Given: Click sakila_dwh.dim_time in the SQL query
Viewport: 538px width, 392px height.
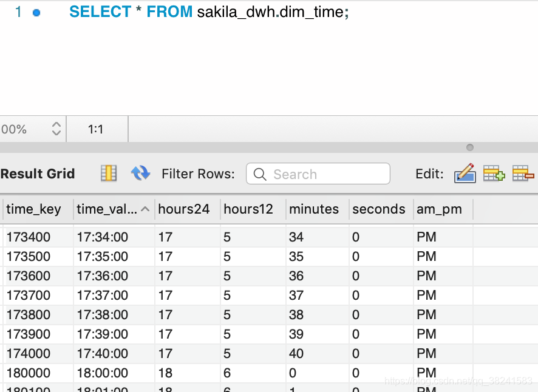Looking at the screenshot, I should click(x=271, y=13).
